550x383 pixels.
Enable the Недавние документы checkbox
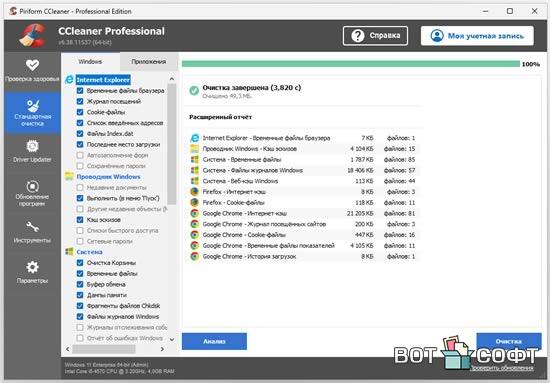(80, 188)
